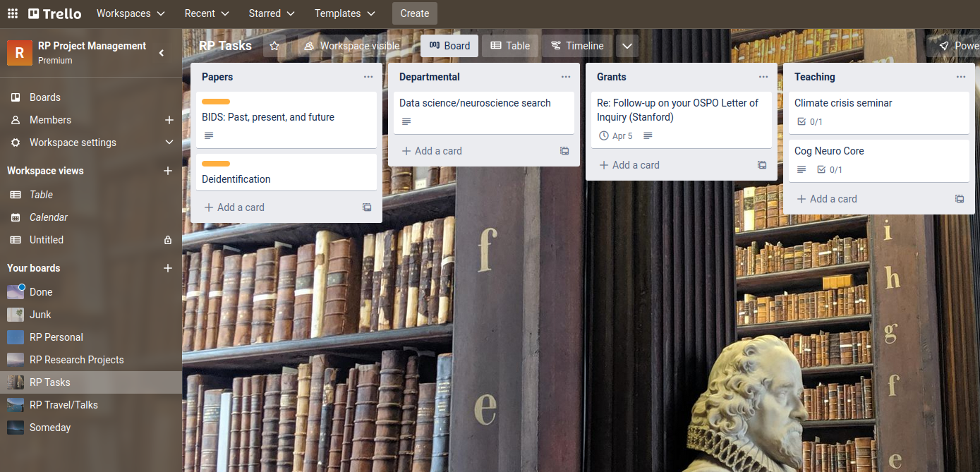
Task: Open the RP Research Projects board
Action: [x=76, y=360]
